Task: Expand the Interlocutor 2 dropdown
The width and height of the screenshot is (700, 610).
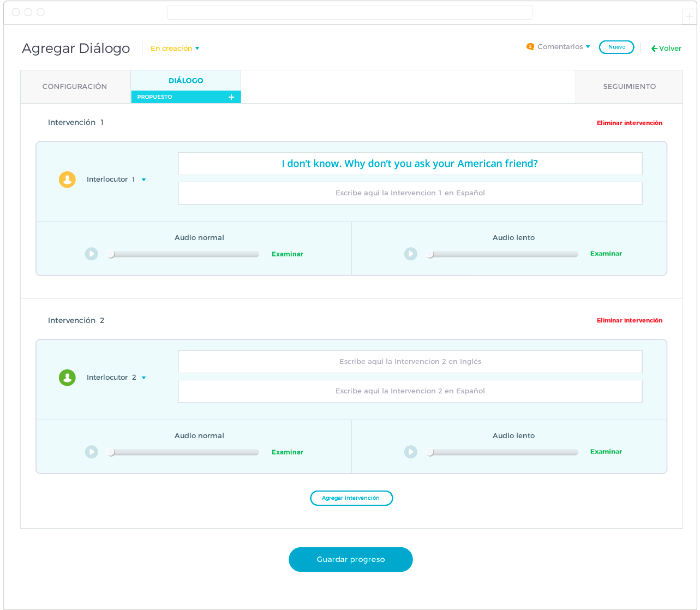Action: tap(143, 378)
